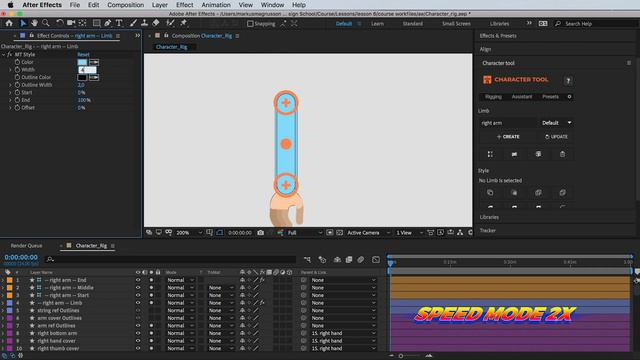
Task: Click the Width value input field
Action: [x=87, y=70]
